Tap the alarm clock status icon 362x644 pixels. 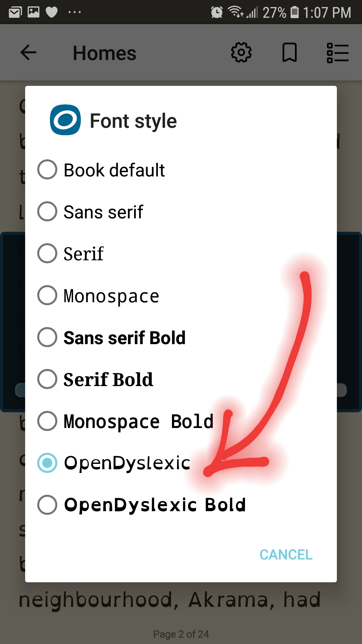[217, 12]
